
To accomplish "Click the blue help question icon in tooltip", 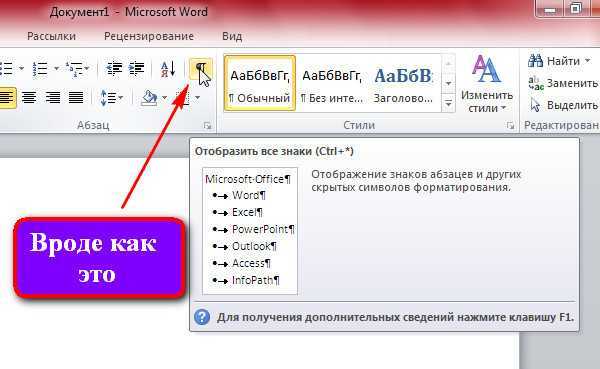I will coord(202,317).
